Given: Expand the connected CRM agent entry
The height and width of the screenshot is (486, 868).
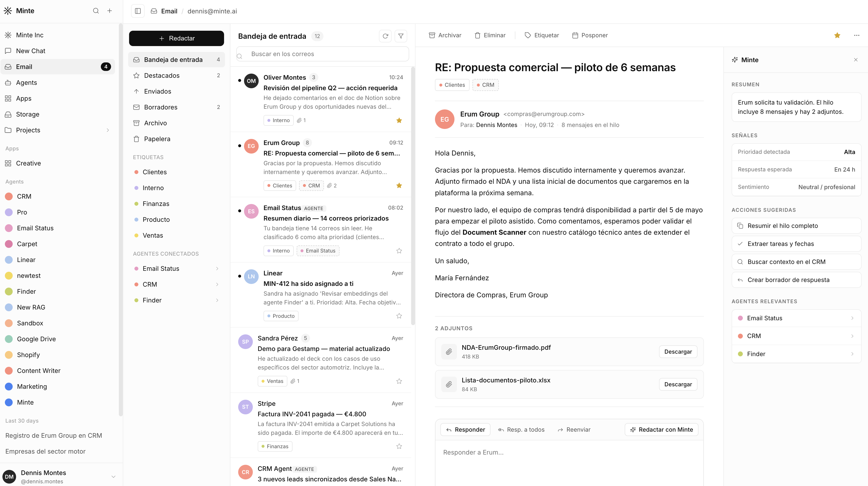Looking at the screenshot, I should click(x=217, y=284).
